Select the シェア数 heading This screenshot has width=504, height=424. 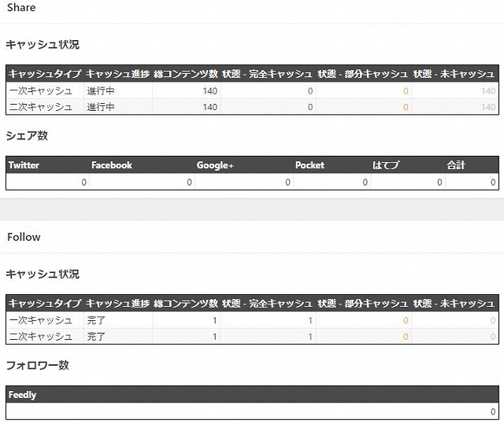point(27,135)
